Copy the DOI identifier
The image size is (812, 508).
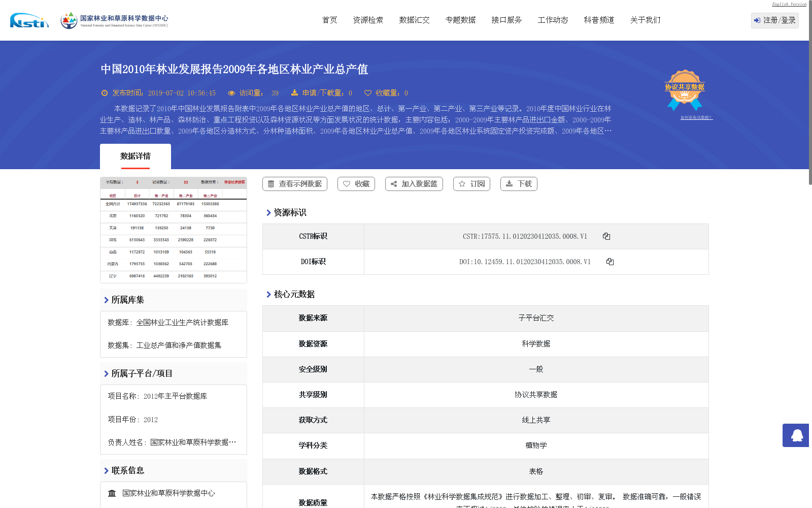click(610, 262)
